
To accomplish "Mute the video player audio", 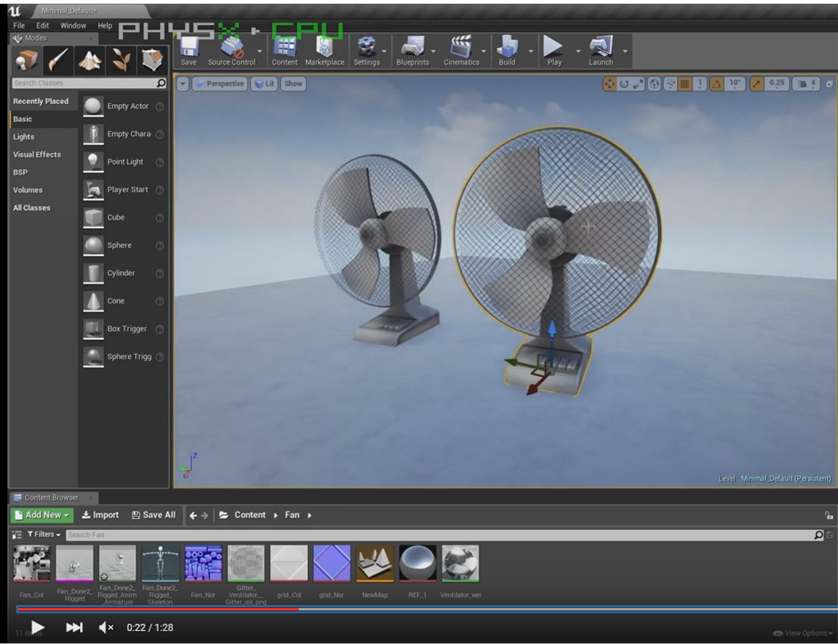I will [x=106, y=627].
